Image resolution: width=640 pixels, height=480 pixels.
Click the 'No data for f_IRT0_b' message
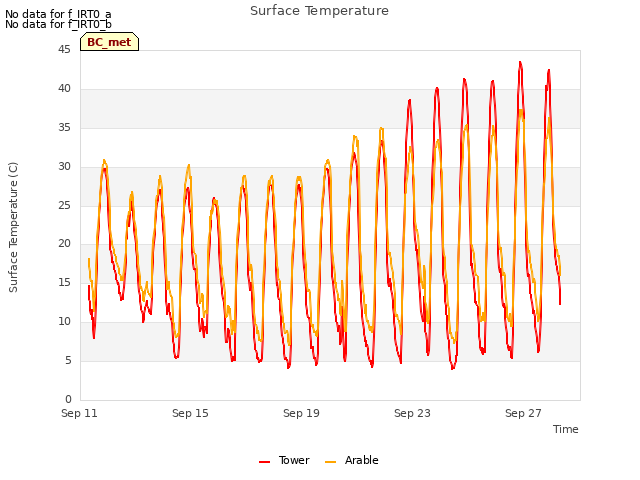[x=58, y=24]
